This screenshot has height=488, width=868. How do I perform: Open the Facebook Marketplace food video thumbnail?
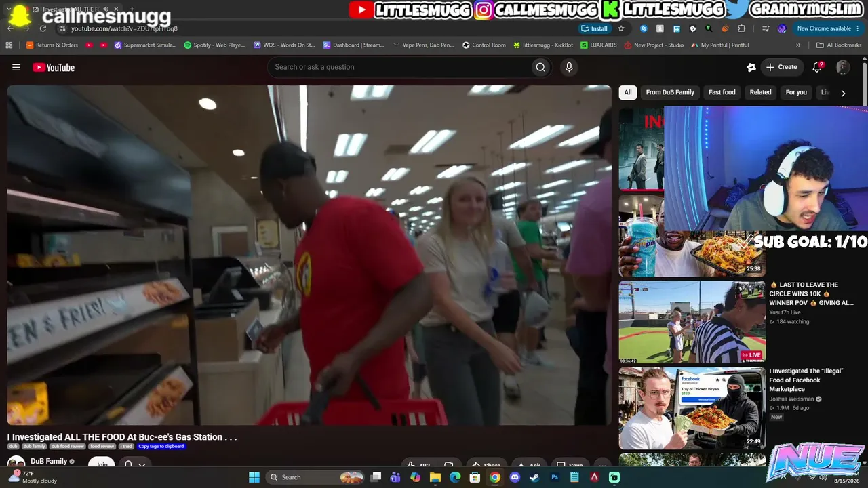[692, 408]
